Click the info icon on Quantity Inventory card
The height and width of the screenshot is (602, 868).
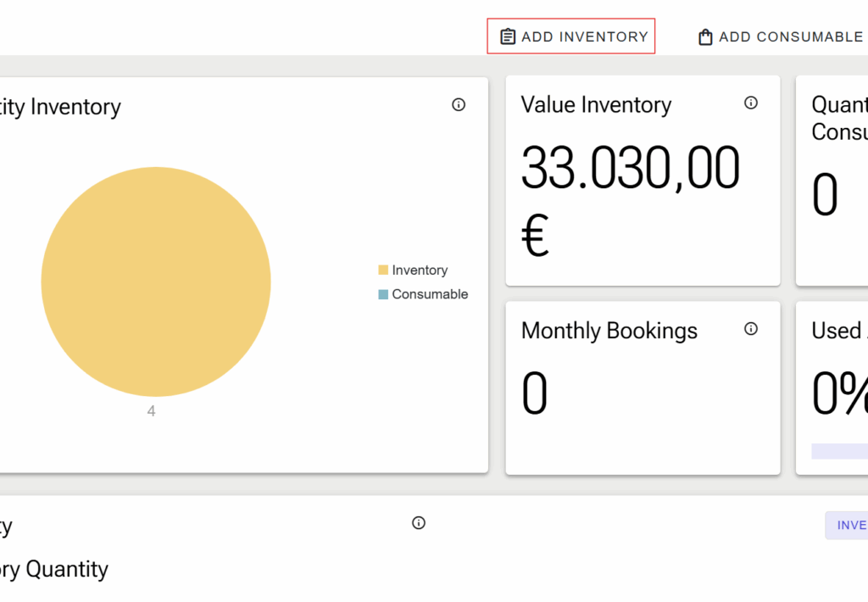459,104
